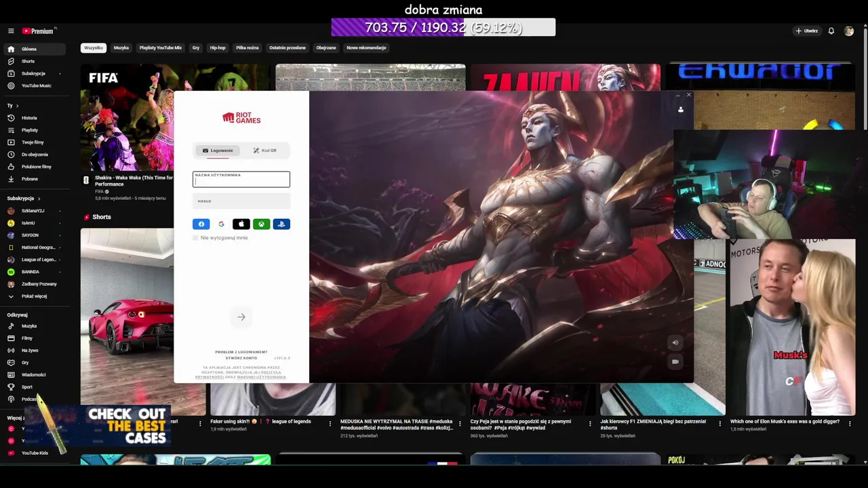This screenshot has width=868, height=488.
Task: Sign in with Apple in Riot login
Action: click(x=241, y=224)
